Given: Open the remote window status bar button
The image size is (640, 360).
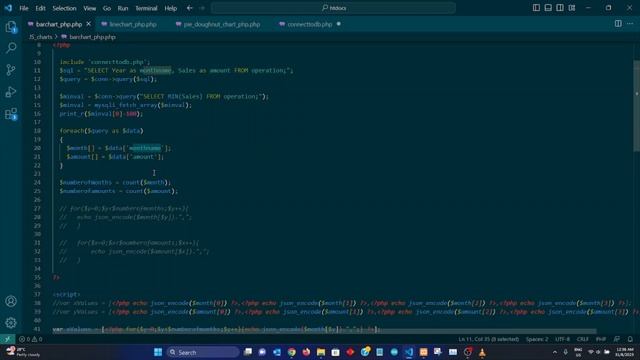Looking at the screenshot, I should click(7, 339).
